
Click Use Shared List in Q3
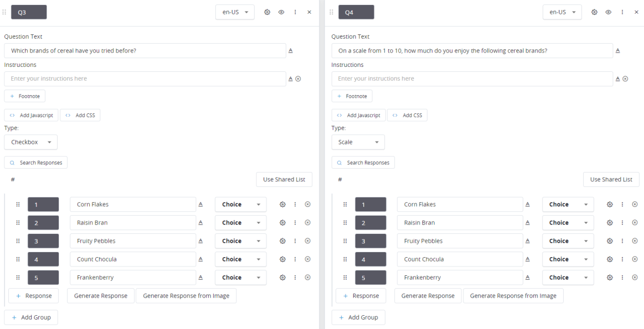(284, 179)
